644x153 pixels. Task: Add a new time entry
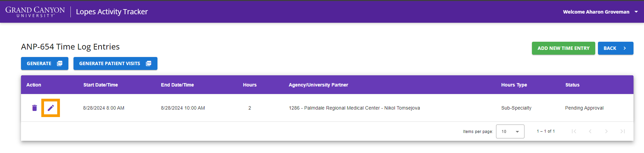[x=563, y=48]
